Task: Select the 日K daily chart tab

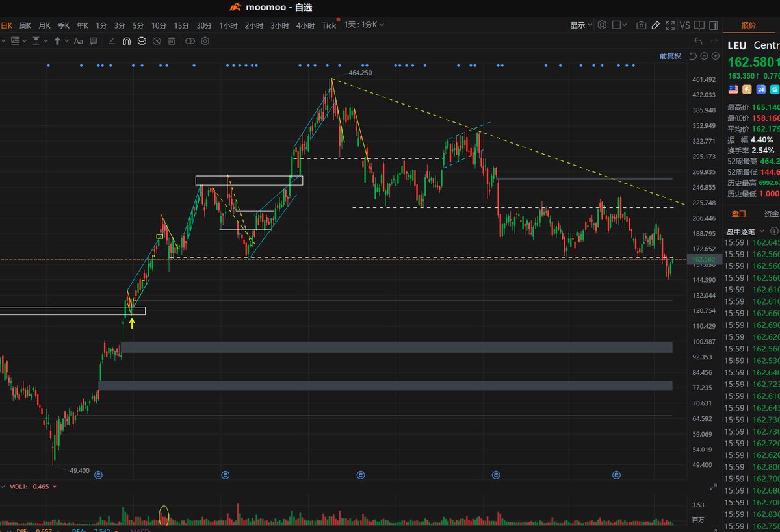Action: (6, 25)
